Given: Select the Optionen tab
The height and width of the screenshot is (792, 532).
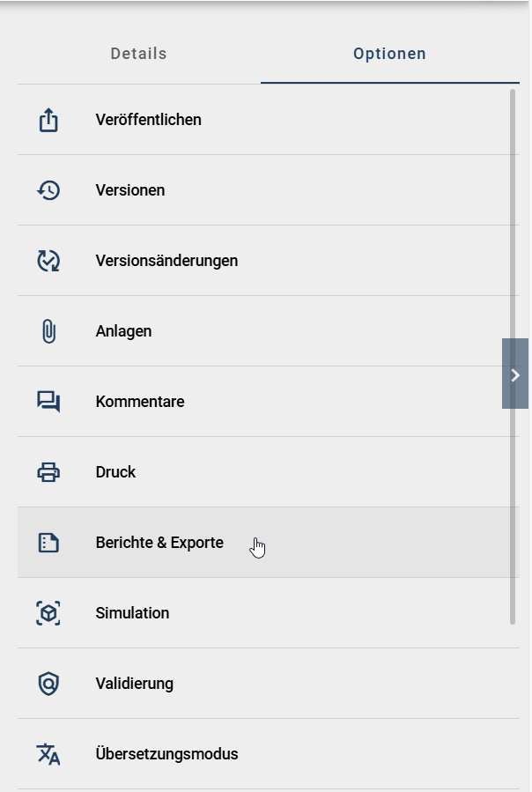Looking at the screenshot, I should (389, 53).
